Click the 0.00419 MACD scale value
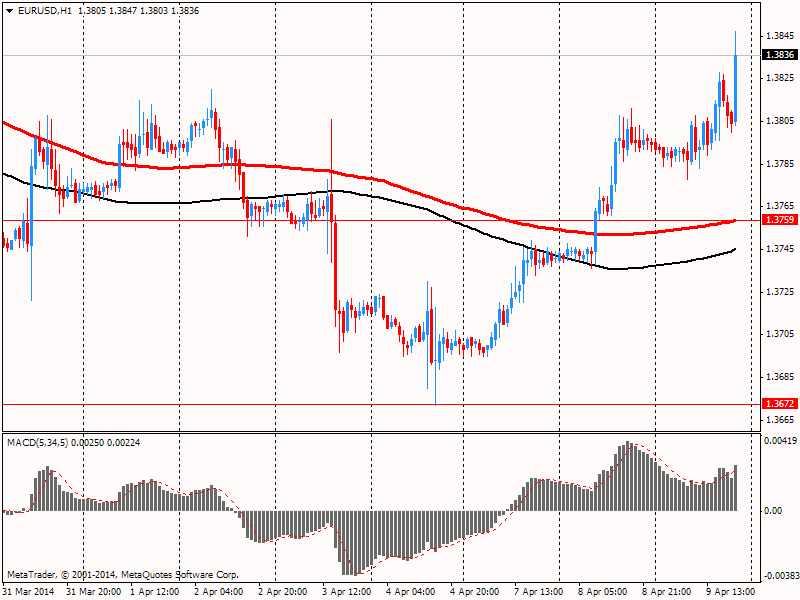Image resolution: width=800 pixels, height=600 pixels. (x=781, y=440)
